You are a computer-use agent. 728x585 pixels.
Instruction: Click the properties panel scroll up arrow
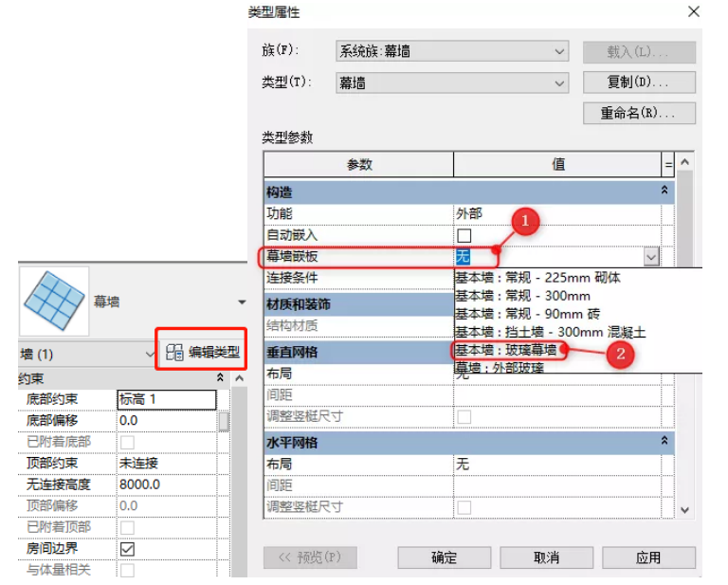[x=239, y=378]
